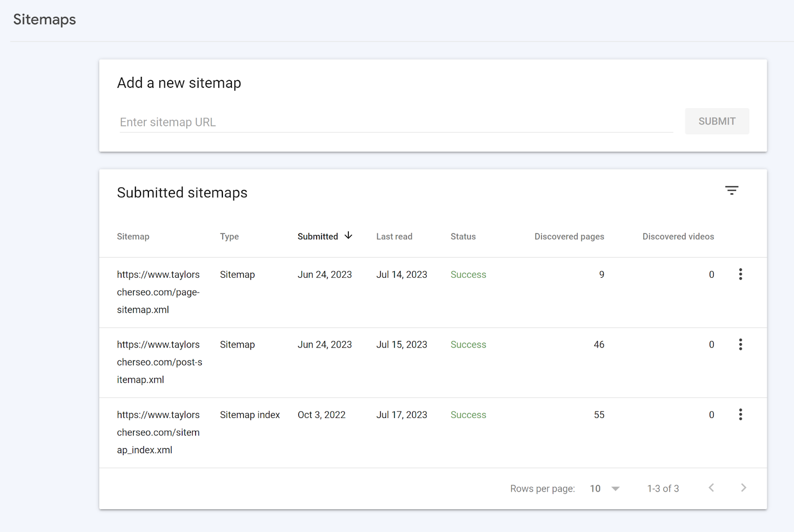The height and width of the screenshot is (532, 794).
Task: Click the SUBMIT button
Action: coord(717,121)
